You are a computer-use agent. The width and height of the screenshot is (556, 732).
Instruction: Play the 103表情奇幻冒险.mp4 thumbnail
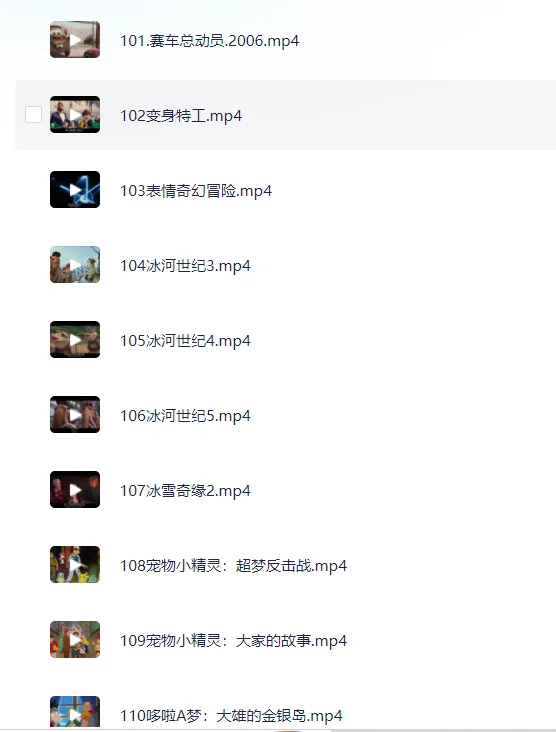tap(75, 190)
